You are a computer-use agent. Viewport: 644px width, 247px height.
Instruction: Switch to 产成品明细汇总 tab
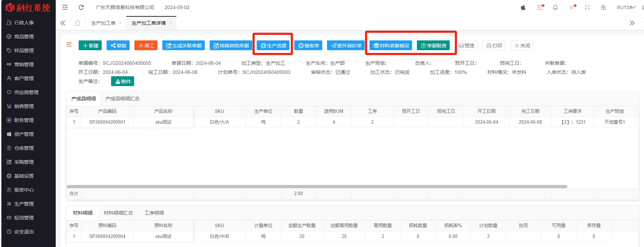(x=123, y=99)
